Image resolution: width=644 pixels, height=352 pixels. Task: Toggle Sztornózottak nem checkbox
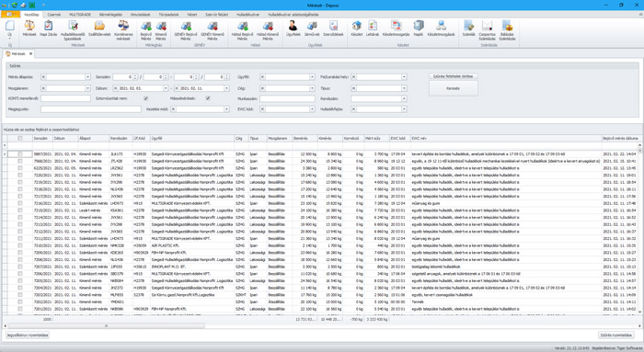coord(145,98)
